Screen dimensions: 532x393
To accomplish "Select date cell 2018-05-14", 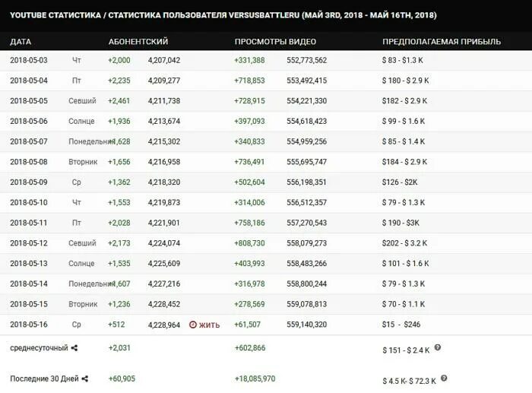I will (29, 284).
